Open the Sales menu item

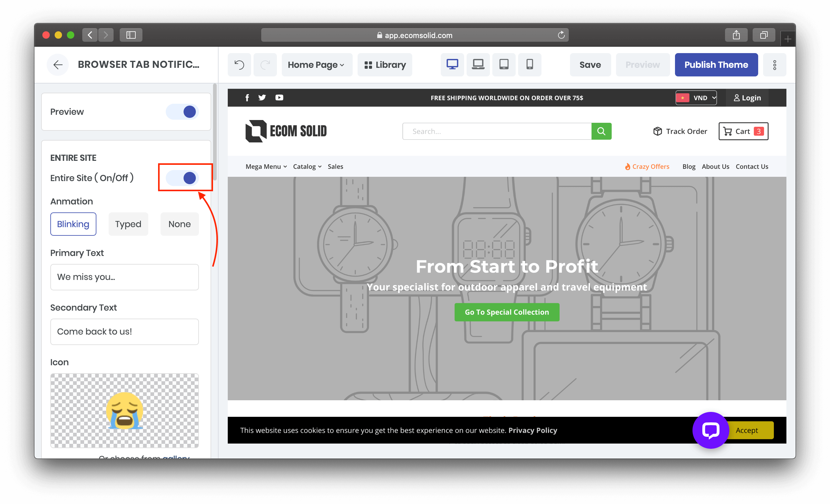335,166
